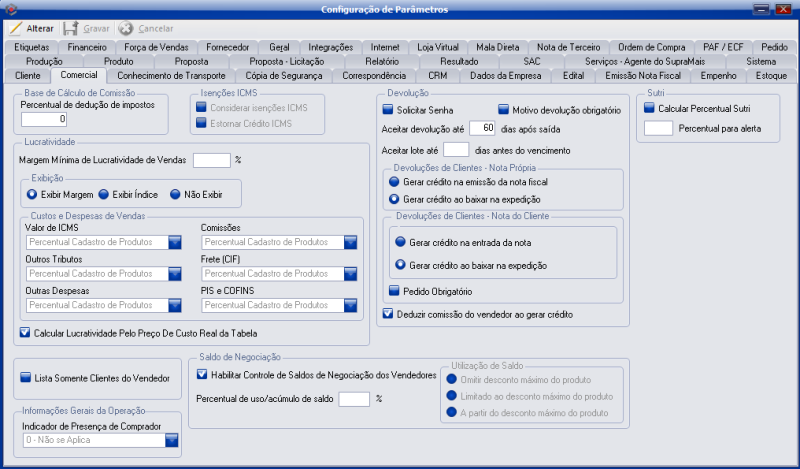The height and width of the screenshot is (469, 800).
Task: Switch to the Sistema tab
Action: coord(761,61)
